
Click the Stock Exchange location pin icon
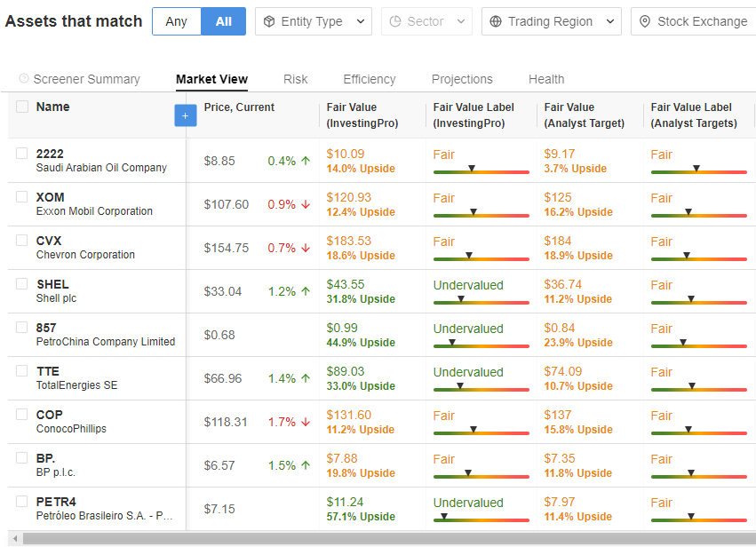[645, 21]
